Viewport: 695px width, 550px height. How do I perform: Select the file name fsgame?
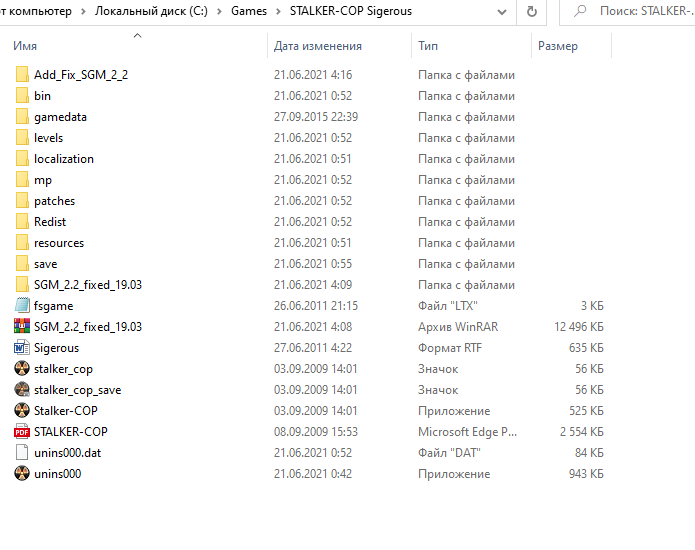click(x=54, y=306)
